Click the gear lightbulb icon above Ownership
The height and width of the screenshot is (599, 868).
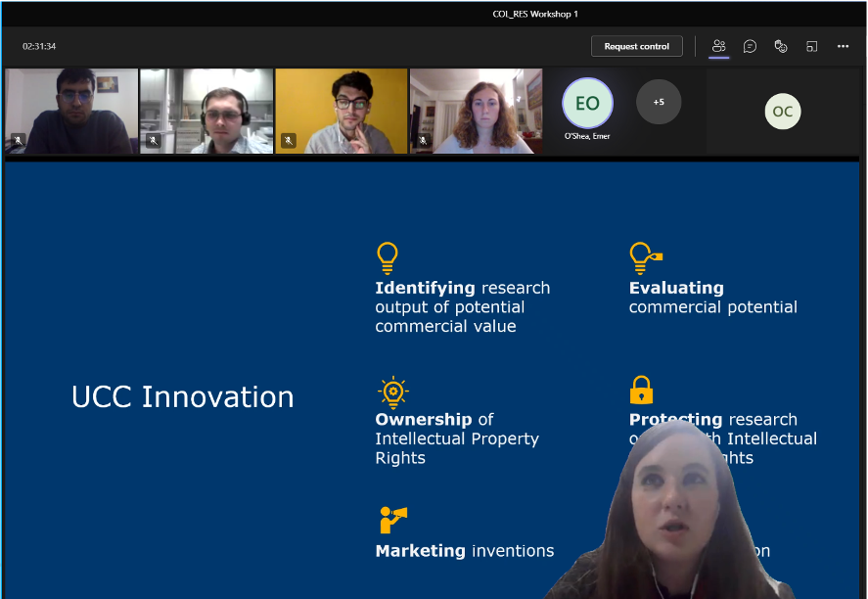[x=393, y=392]
